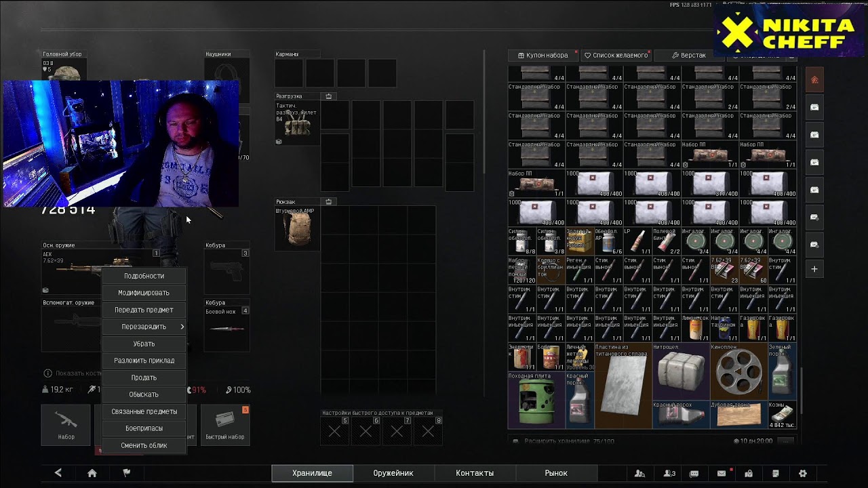Open the Верстак workbench button
Screen dimensions: 868x488
point(689,55)
